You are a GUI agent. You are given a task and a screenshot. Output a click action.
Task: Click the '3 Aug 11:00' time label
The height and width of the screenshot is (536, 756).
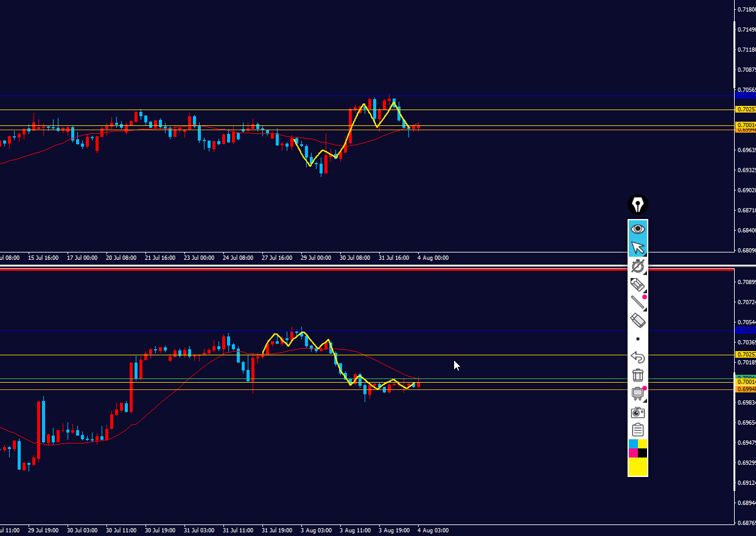(355, 531)
